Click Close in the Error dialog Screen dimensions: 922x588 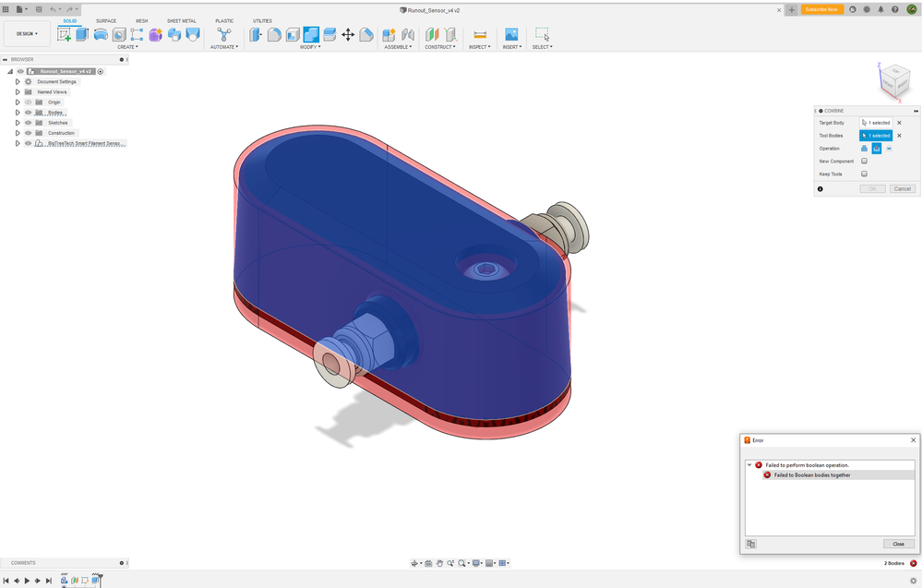[x=899, y=544]
